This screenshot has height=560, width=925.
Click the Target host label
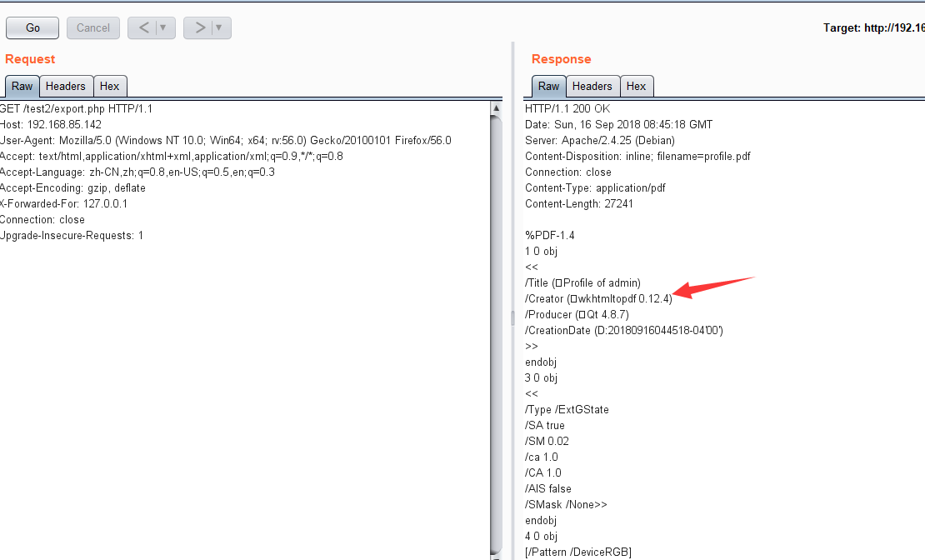point(873,27)
